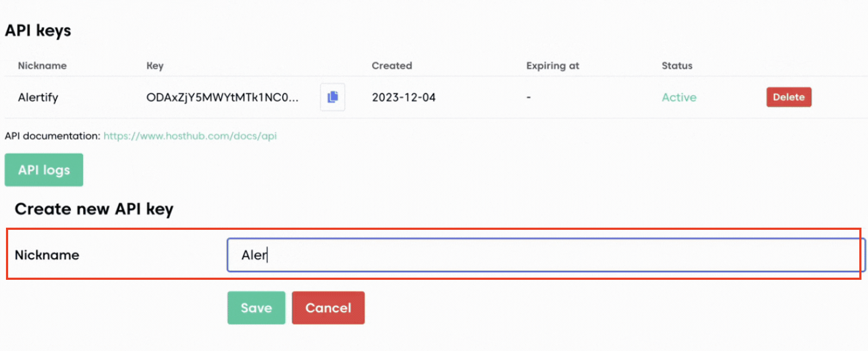Select the truncated ODAxZjY5 key text
868x351 pixels.
tap(222, 98)
